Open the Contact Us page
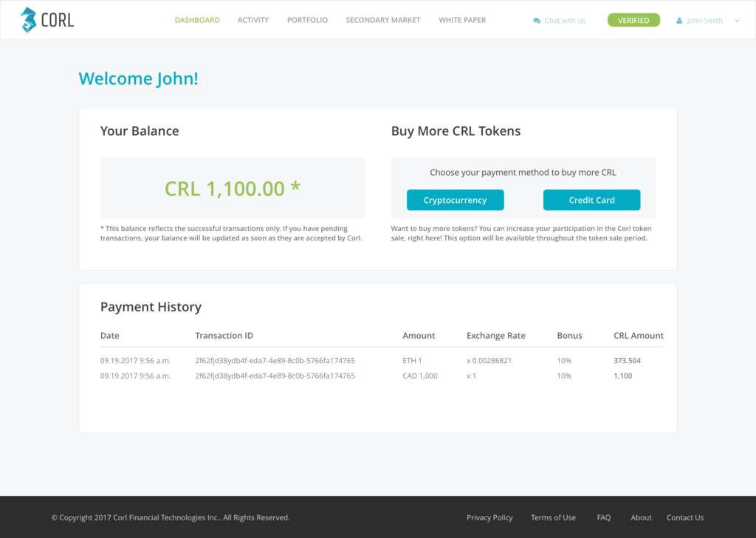The image size is (756, 538). click(684, 517)
